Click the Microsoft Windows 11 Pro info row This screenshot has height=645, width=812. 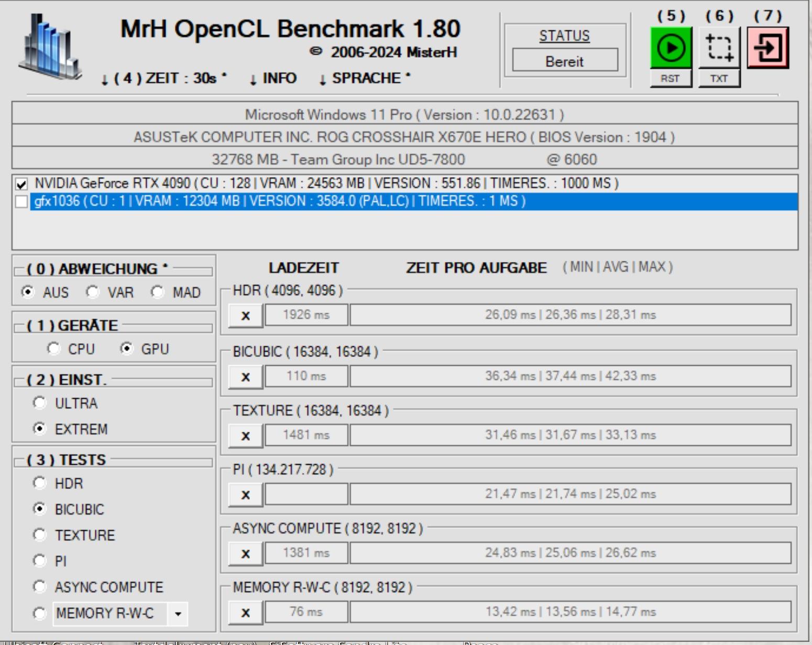[405, 114]
